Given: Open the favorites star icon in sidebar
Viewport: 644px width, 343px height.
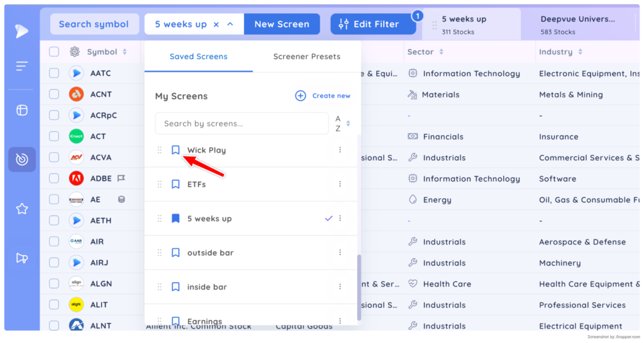Looking at the screenshot, I should 22,209.
